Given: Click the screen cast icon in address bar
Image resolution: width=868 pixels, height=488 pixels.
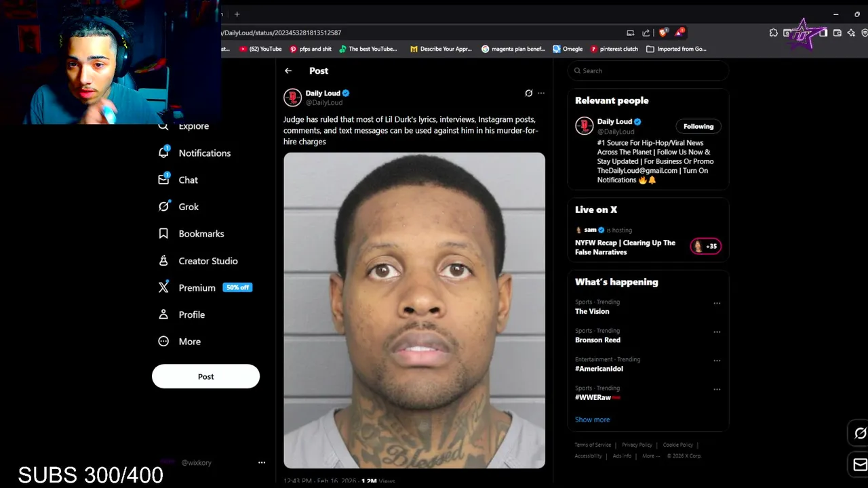Looking at the screenshot, I should [630, 33].
